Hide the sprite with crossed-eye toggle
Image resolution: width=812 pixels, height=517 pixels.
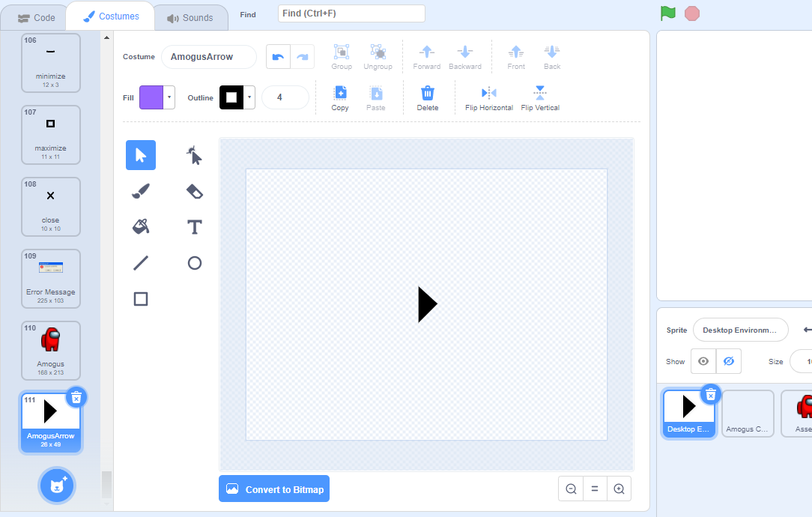point(729,361)
